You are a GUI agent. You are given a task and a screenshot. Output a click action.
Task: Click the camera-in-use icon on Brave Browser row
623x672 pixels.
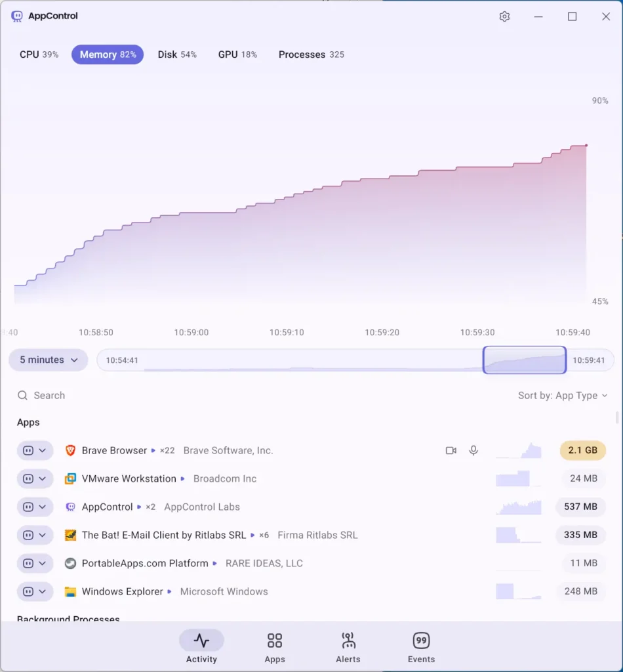pyautogui.click(x=451, y=451)
